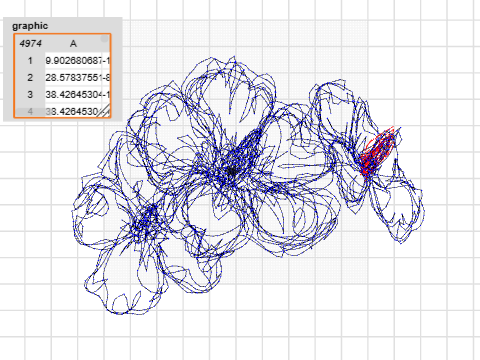Select row header 3

30,95
